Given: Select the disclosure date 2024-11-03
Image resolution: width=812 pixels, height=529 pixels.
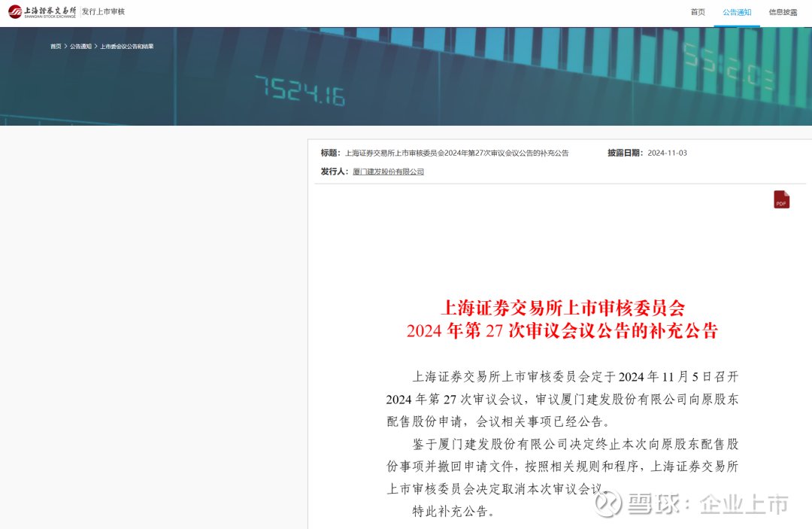Looking at the screenshot, I should tap(667, 153).
